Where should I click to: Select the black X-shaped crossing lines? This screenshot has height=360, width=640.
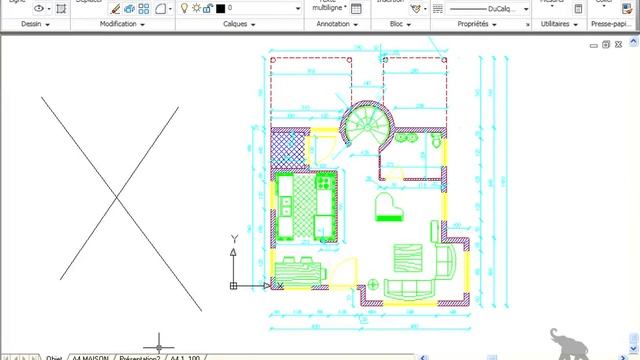point(117,198)
